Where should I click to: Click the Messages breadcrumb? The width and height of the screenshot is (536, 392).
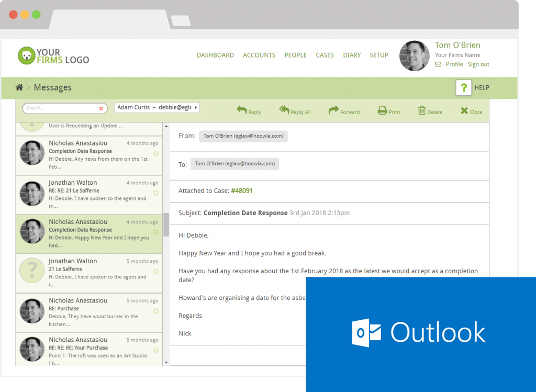tap(53, 87)
